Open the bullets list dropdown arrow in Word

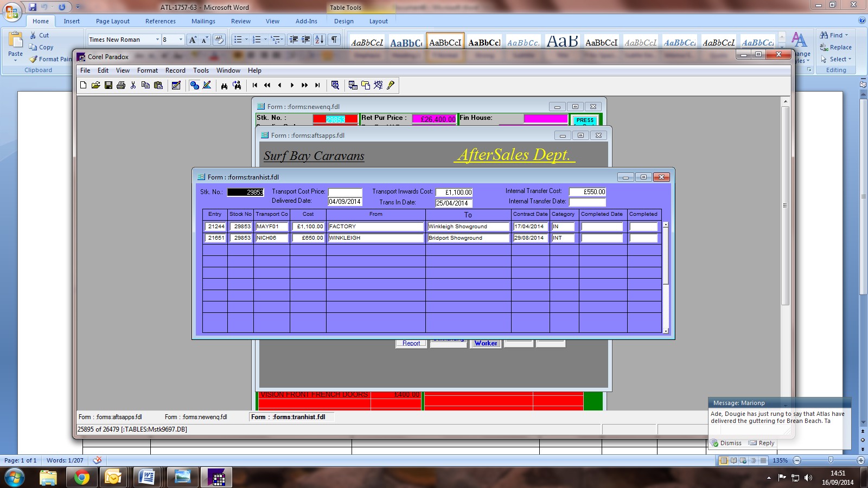click(x=246, y=40)
